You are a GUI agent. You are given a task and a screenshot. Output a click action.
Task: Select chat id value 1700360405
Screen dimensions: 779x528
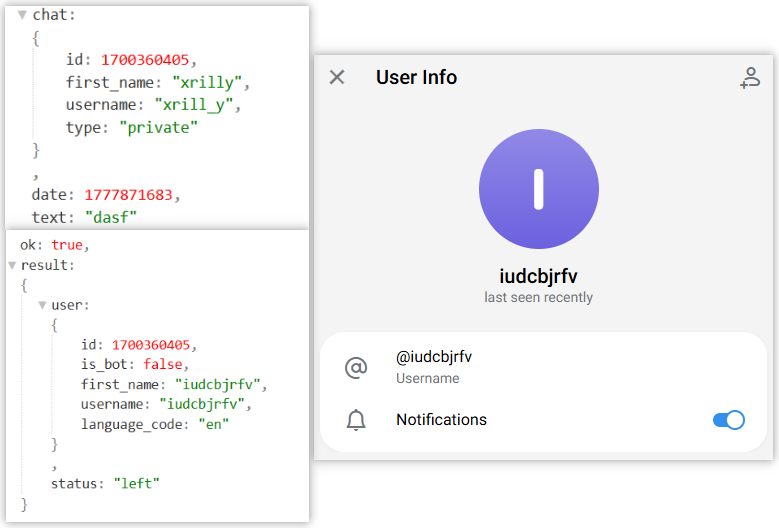[x=145, y=60]
